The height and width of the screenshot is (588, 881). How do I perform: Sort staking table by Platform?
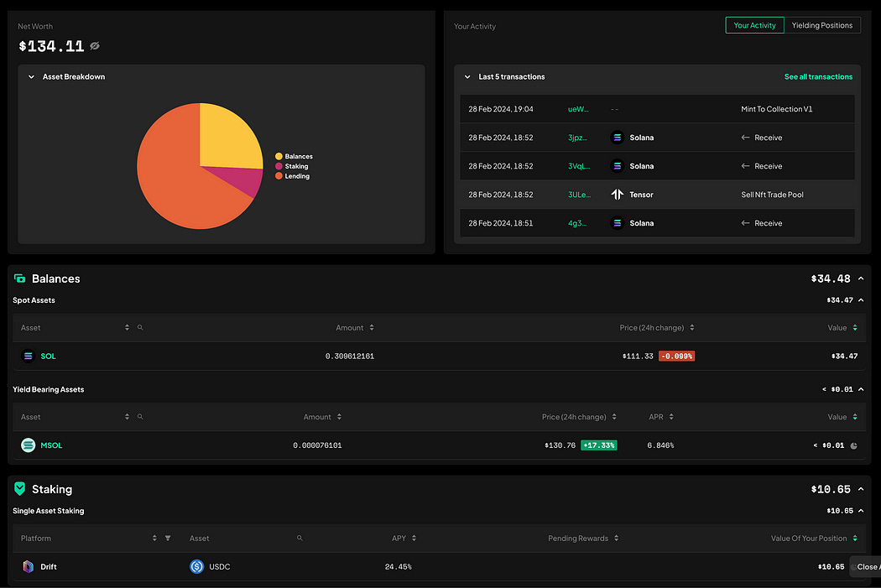154,538
